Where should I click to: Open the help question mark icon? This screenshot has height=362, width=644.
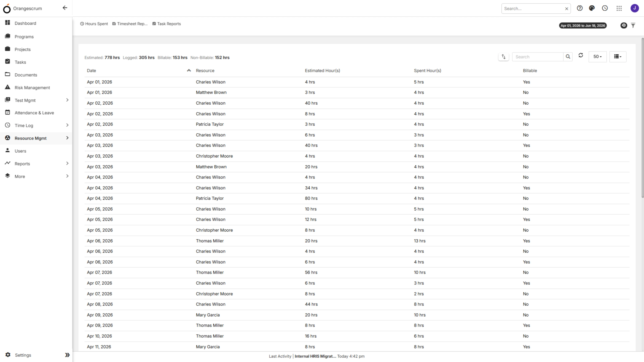579,8
